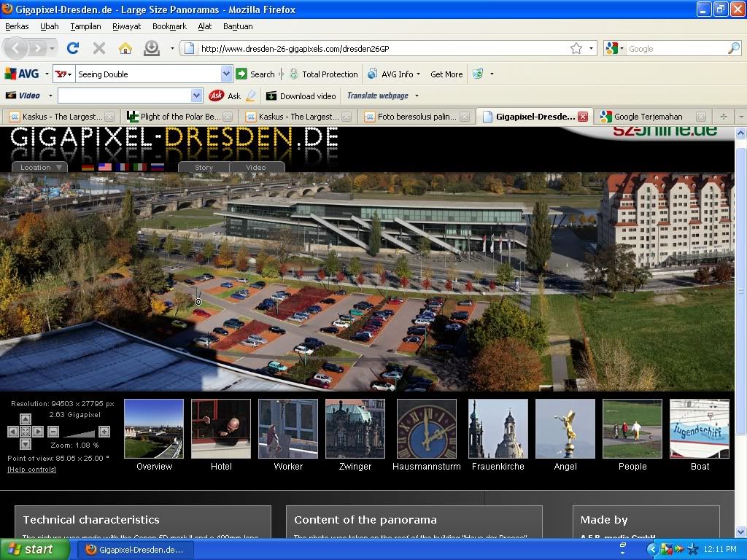Click the Translate webpage button

click(x=377, y=96)
